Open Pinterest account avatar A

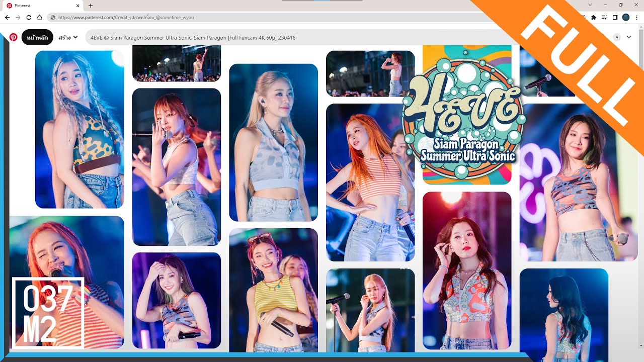pyautogui.click(x=617, y=37)
